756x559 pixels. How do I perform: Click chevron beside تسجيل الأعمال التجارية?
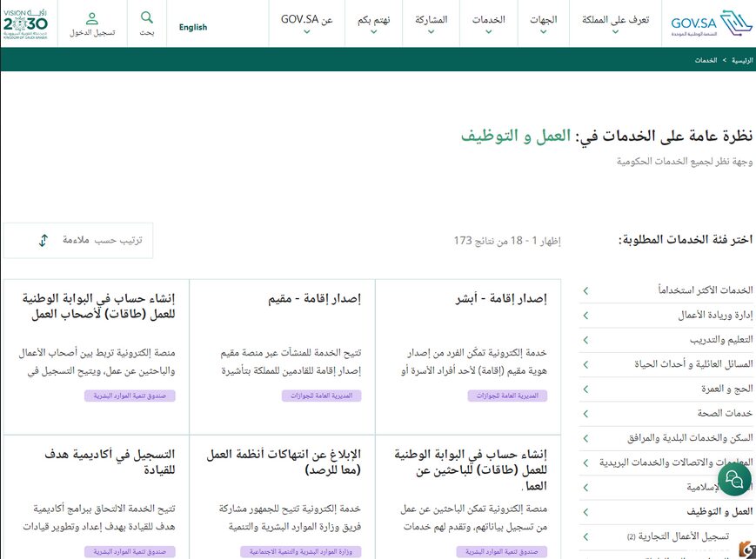[585, 536]
